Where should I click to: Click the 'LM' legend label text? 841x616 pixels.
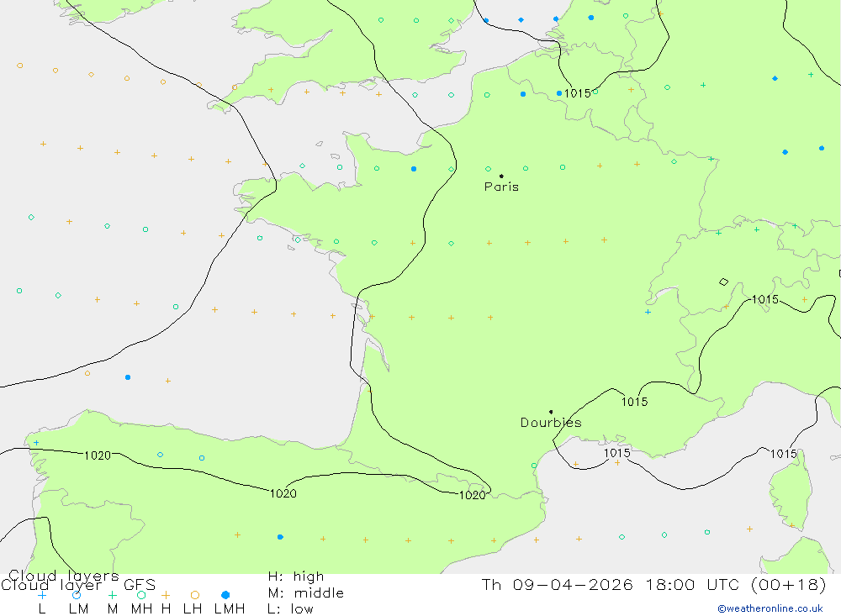pos(79,609)
